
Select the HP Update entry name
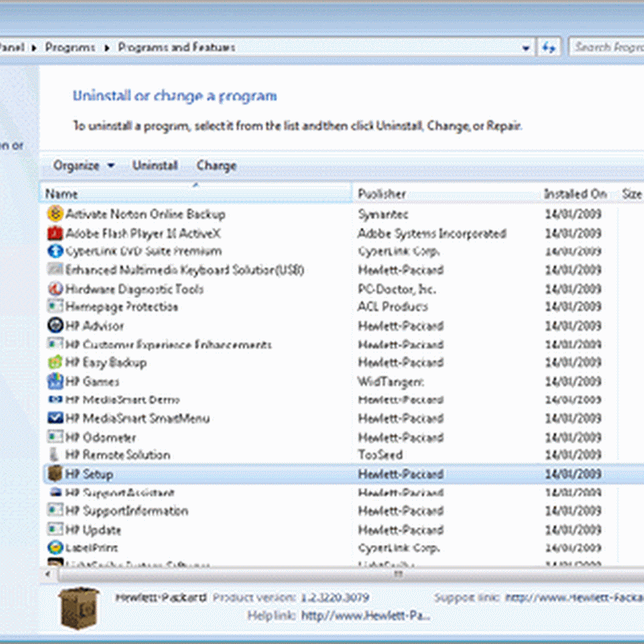[93, 530]
